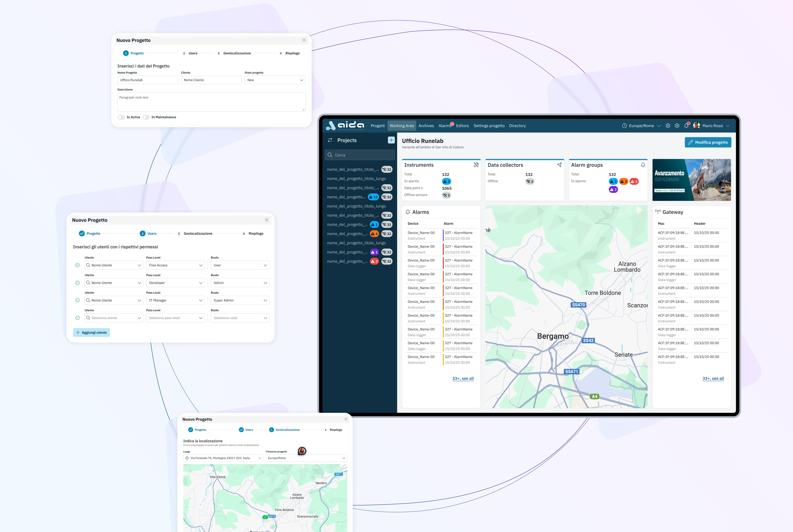This screenshot has height=532, width=793.
Task: Open the Pass Level dropdown showing Developer
Action: (175, 283)
